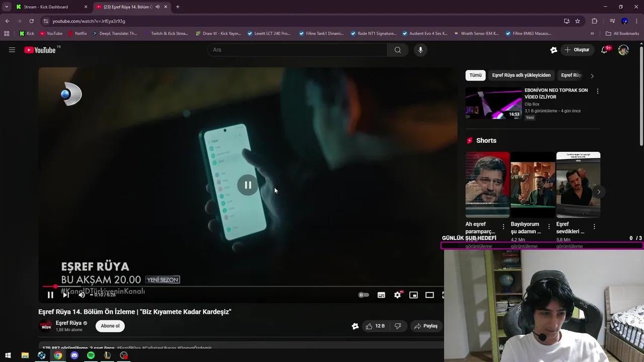Open Spotify from taskbar
The width and height of the screenshot is (644, 362).
(91, 355)
